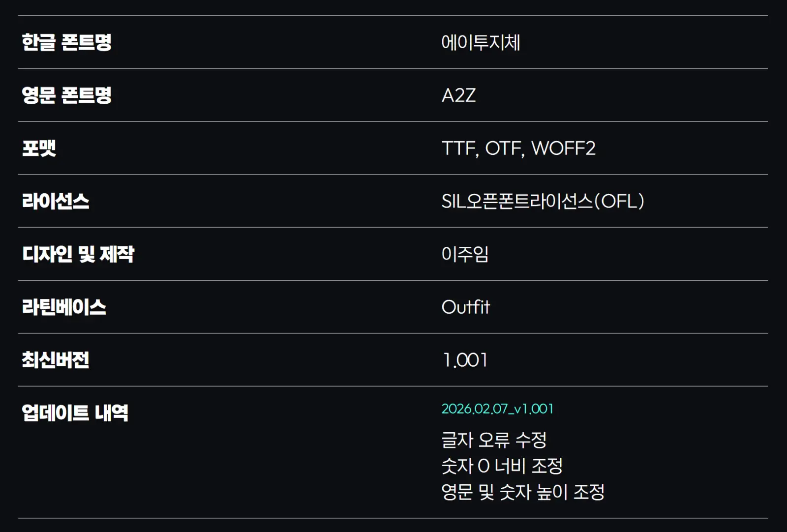Click the 한글 폰트명 row label
Image resolution: width=787 pixels, height=532 pixels.
coord(67,42)
